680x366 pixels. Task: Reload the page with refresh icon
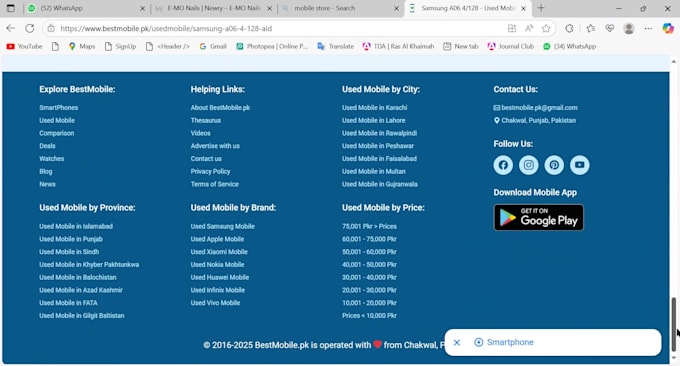(29, 28)
